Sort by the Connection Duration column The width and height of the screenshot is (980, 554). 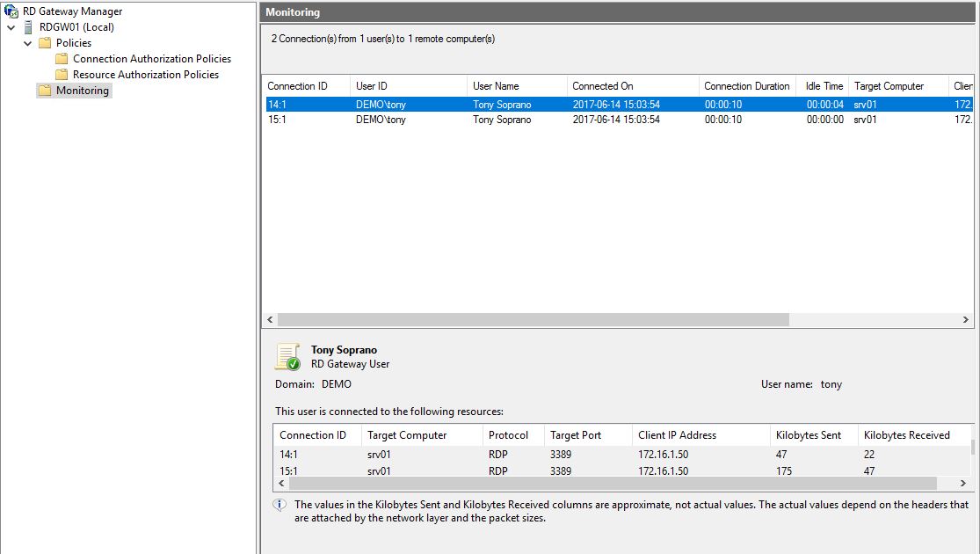pyautogui.click(x=747, y=86)
